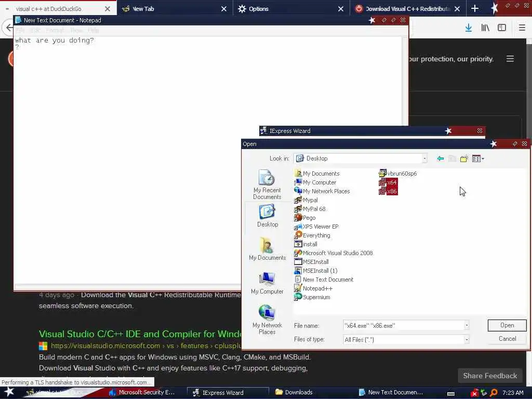Select Pego shortcut in file list

pos(305,218)
